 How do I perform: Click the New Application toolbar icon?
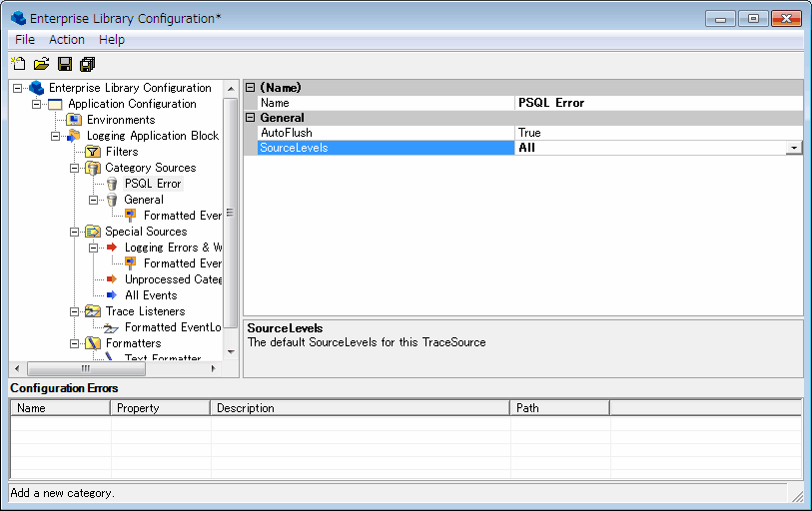tap(18, 65)
